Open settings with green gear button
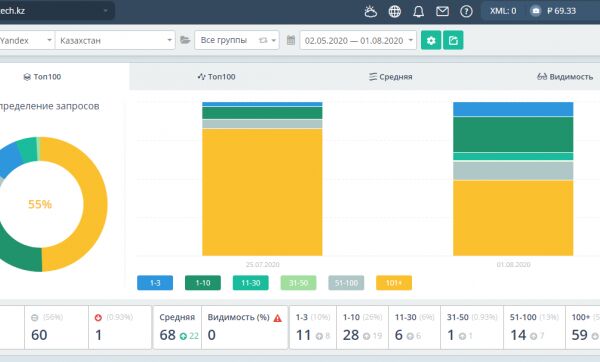This screenshot has height=362, width=600. click(431, 40)
